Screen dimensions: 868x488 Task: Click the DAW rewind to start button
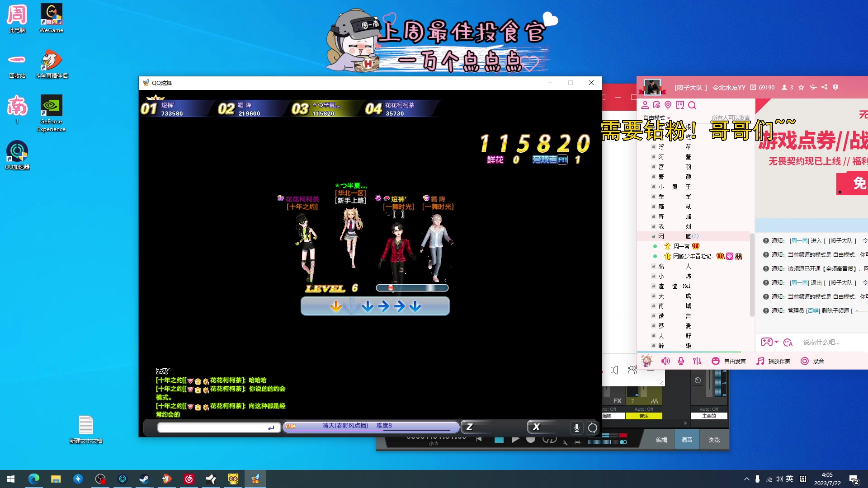coord(479,439)
